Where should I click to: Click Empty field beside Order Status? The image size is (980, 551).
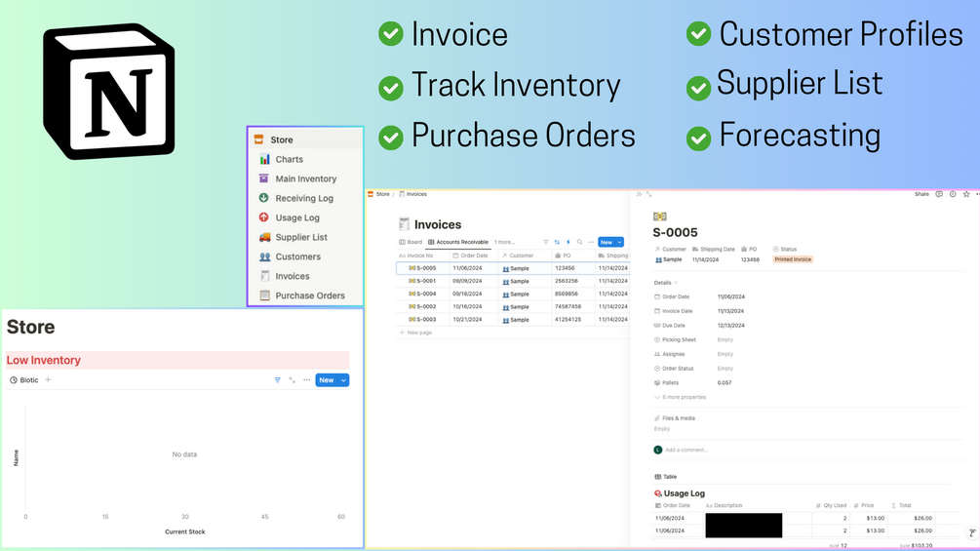click(725, 369)
